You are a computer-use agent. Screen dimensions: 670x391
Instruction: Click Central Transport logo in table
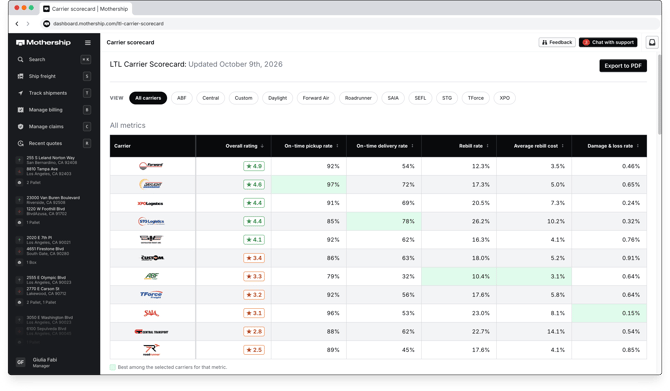point(151,332)
